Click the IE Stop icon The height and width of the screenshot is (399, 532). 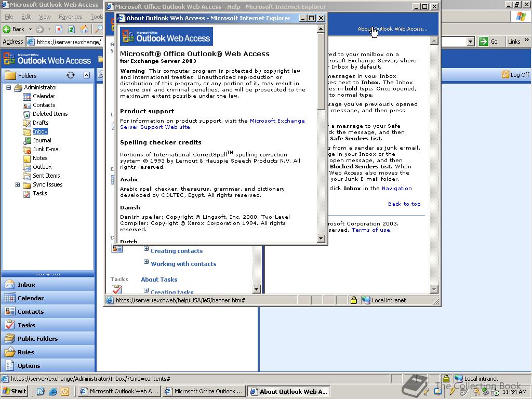pos(59,29)
